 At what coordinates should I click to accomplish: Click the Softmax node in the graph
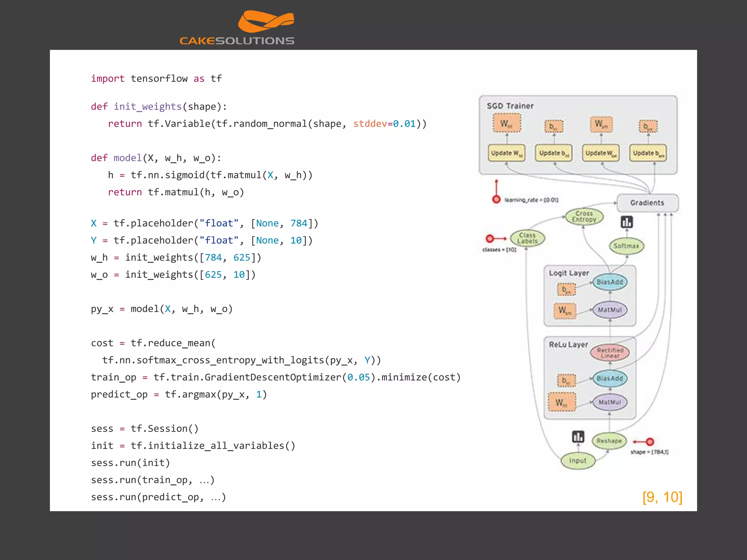click(x=626, y=246)
